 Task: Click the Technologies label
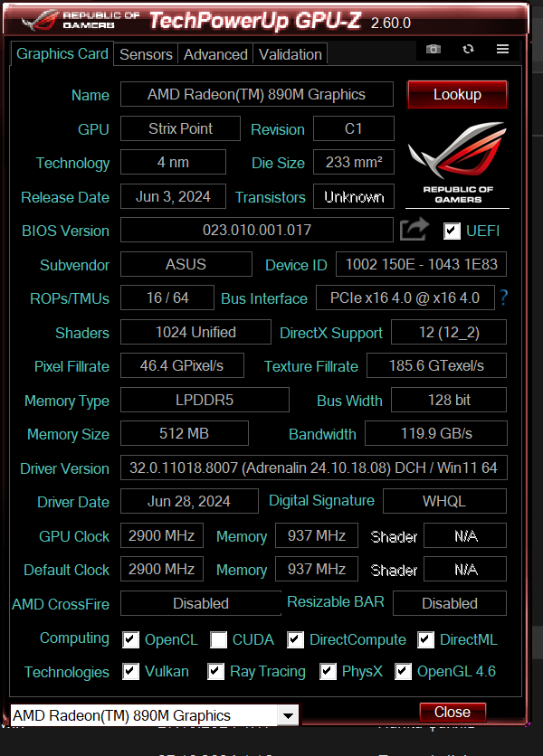[x=67, y=672]
